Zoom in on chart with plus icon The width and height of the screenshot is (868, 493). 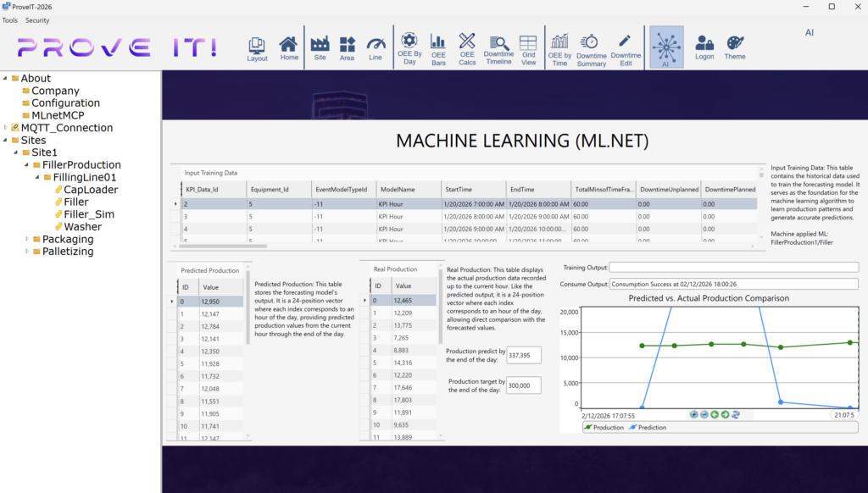click(694, 414)
